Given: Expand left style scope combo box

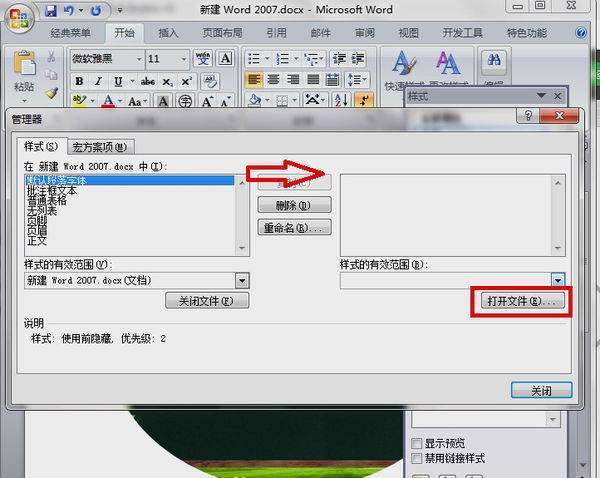Looking at the screenshot, I should point(242,281).
